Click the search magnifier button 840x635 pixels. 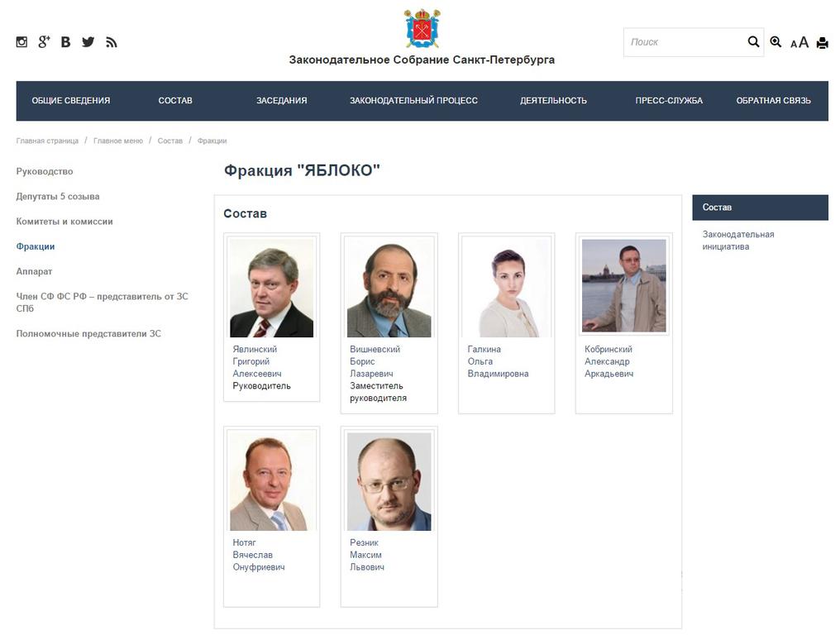[753, 42]
